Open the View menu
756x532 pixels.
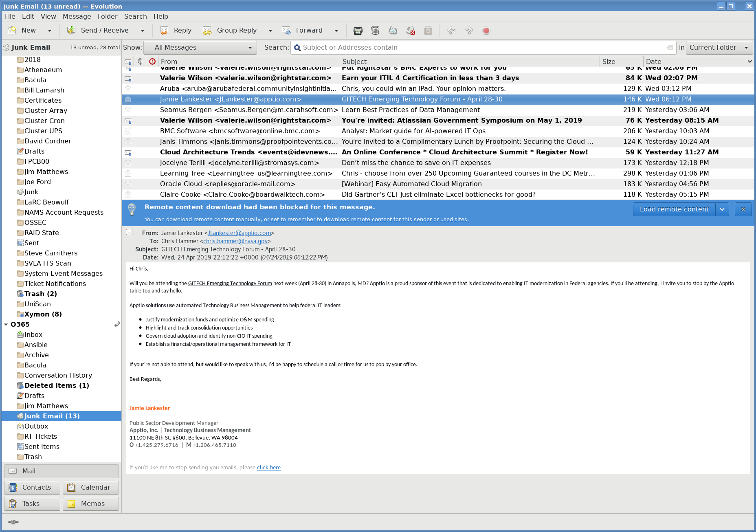[48, 16]
